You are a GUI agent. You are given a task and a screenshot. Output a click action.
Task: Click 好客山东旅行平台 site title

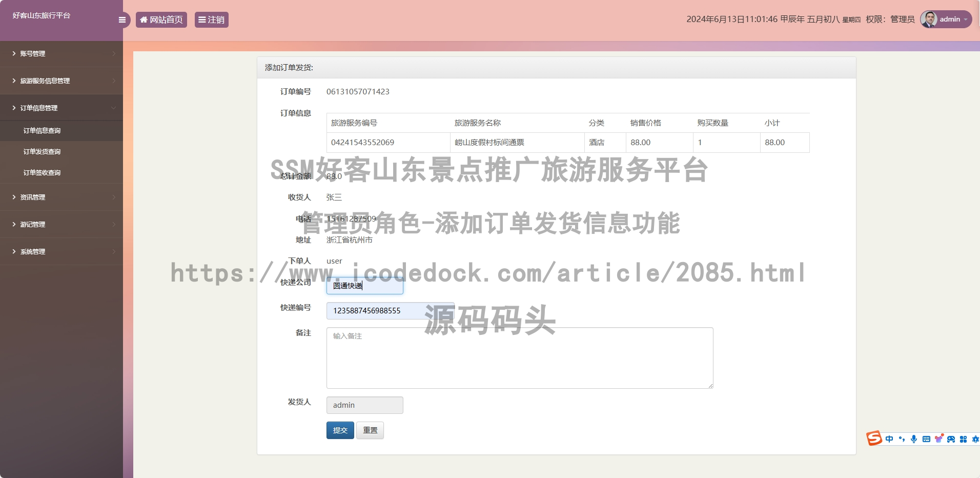tap(42, 15)
